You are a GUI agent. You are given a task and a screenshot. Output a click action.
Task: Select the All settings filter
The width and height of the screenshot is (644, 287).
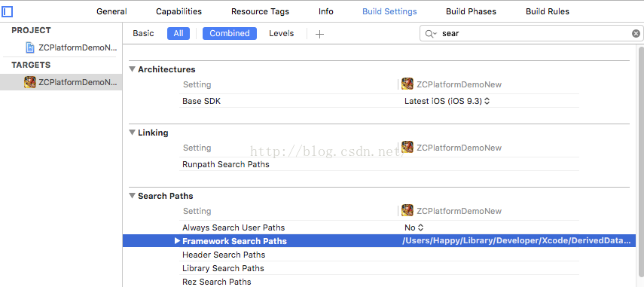point(179,33)
